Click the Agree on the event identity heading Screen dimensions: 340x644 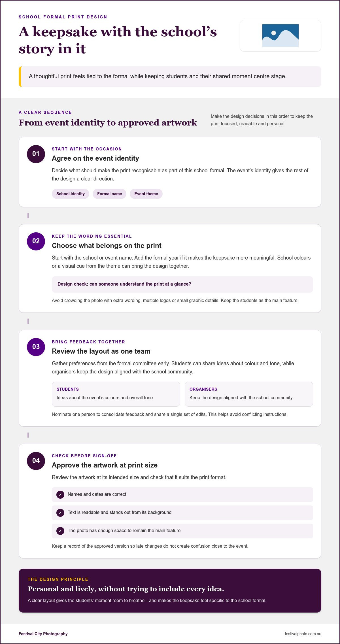(x=95, y=158)
